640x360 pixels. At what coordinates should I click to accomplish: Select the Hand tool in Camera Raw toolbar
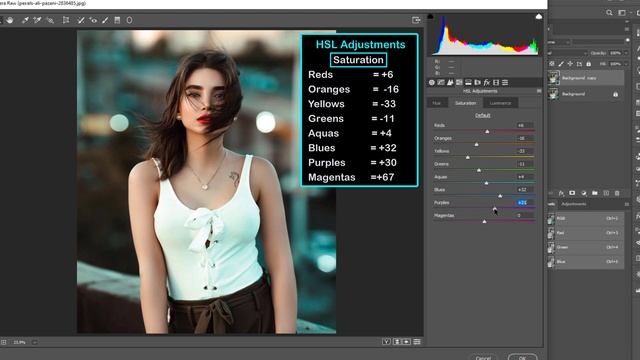9,20
